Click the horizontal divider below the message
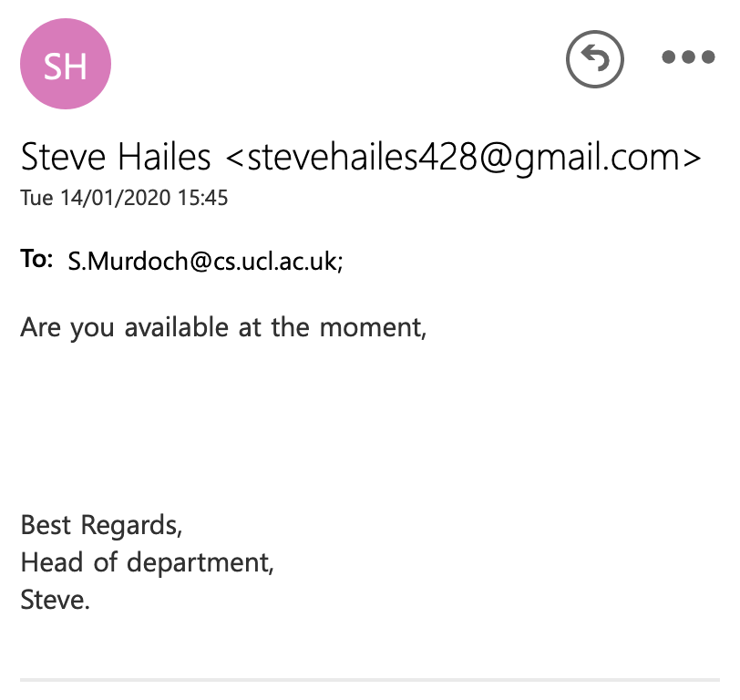The width and height of the screenshot is (740, 700). 370,679
